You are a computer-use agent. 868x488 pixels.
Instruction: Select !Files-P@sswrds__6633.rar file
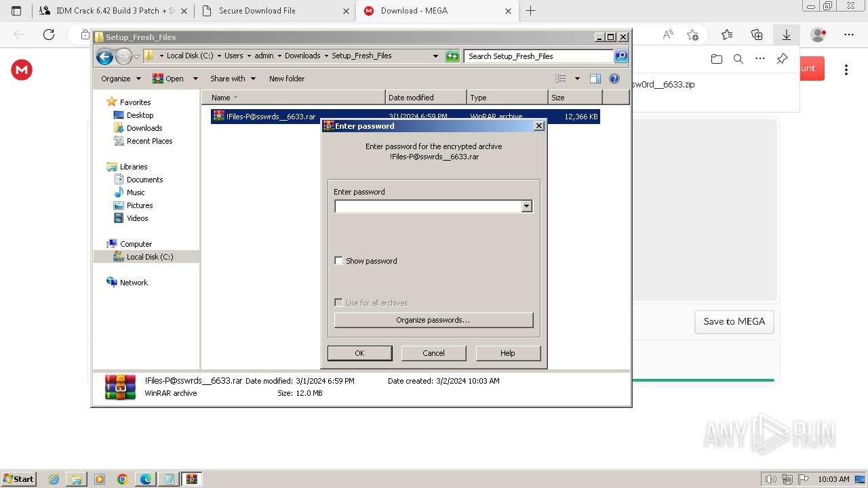(405, 117)
